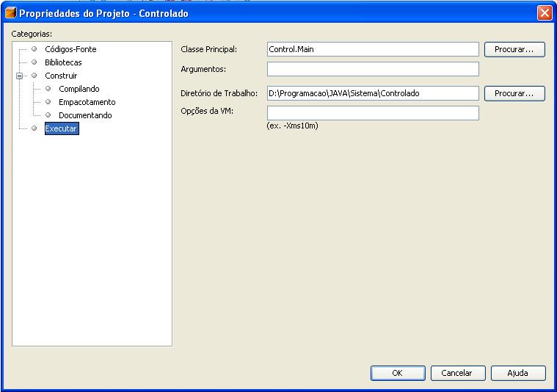
Task: Select the Compilando category
Action: tap(79, 89)
